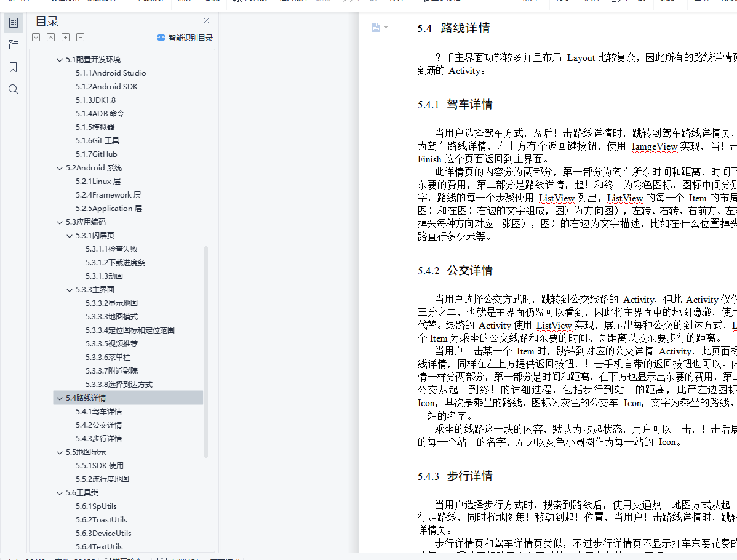The height and width of the screenshot is (560, 737).
Task: Close the 目录 panel
Action: 206,21
